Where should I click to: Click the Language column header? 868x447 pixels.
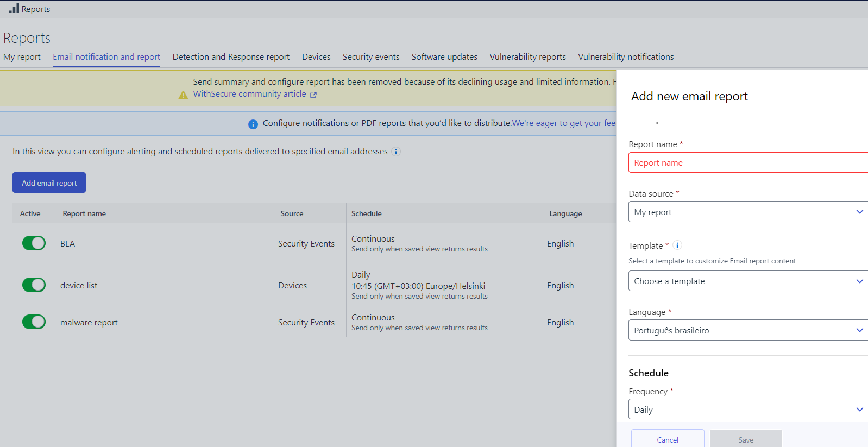(565, 213)
